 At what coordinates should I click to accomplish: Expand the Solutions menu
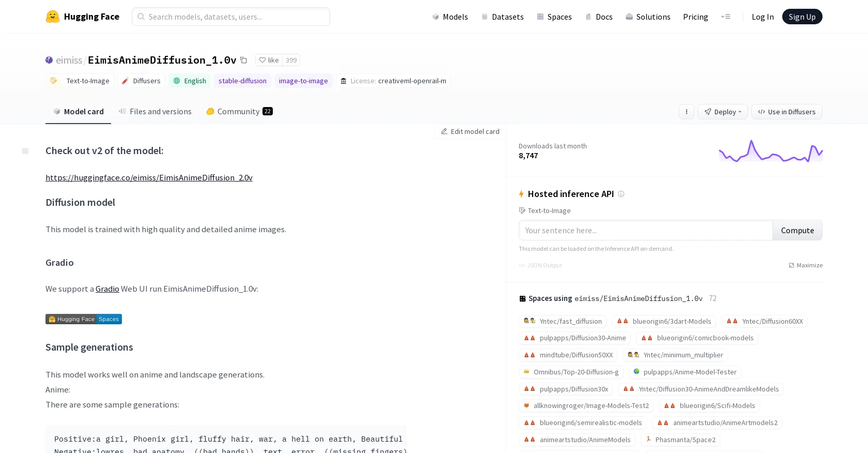pyautogui.click(x=648, y=17)
